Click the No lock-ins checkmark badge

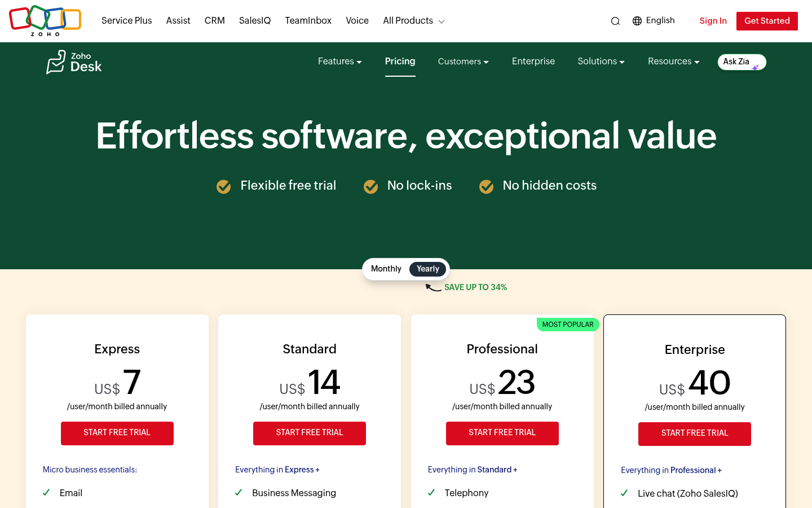tap(371, 186)
